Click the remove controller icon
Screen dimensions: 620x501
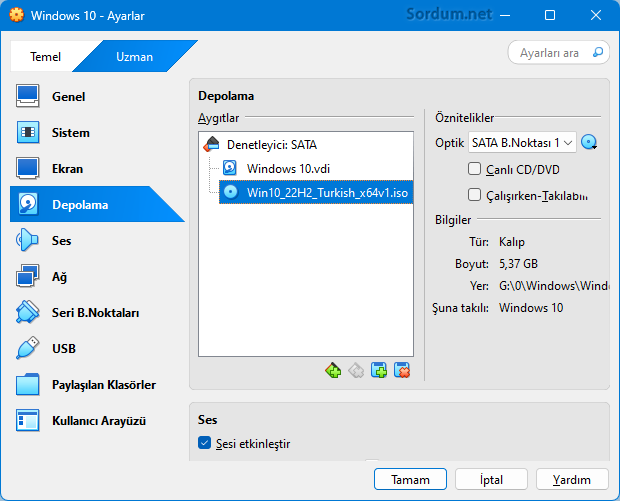356,371
